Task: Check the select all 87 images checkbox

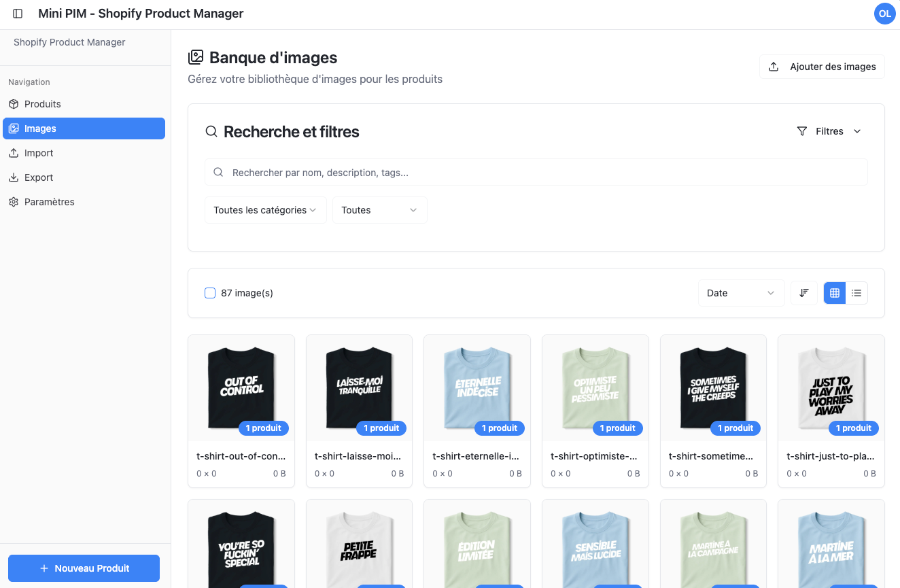Action: 210,293
